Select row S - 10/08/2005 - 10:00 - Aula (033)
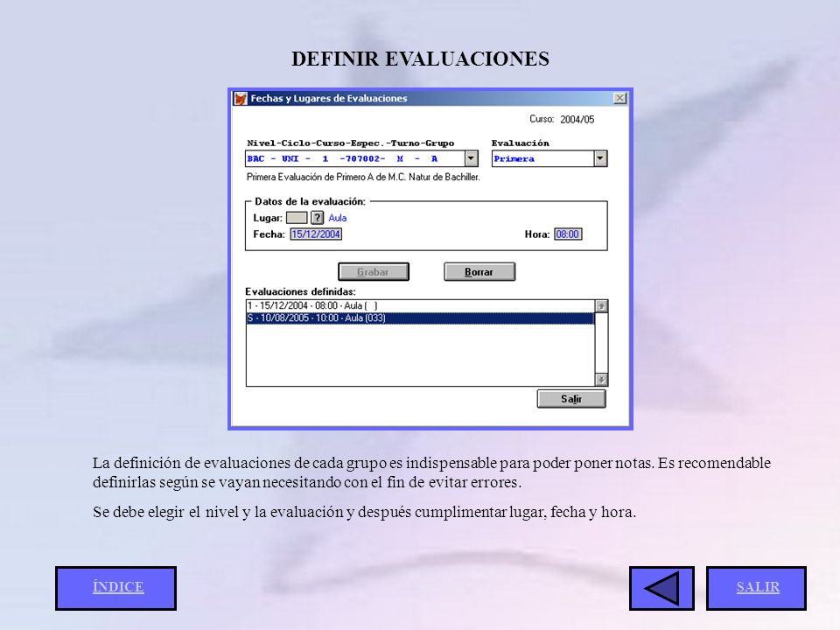Image resolution: width=840 pixels, height=630 pixels. click(x=421, y=318)
